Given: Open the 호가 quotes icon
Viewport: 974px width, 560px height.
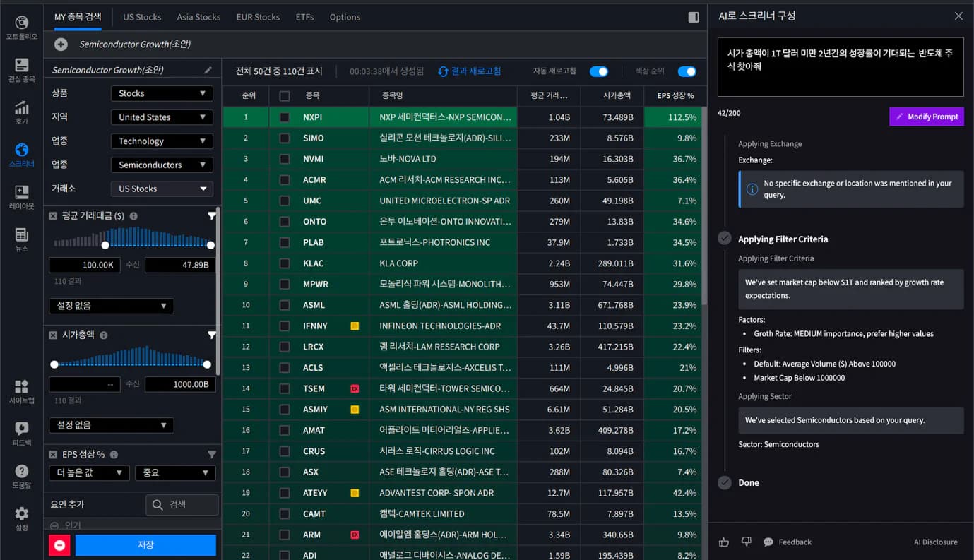Looking at the screenshot, I should [x=21, y=107].
